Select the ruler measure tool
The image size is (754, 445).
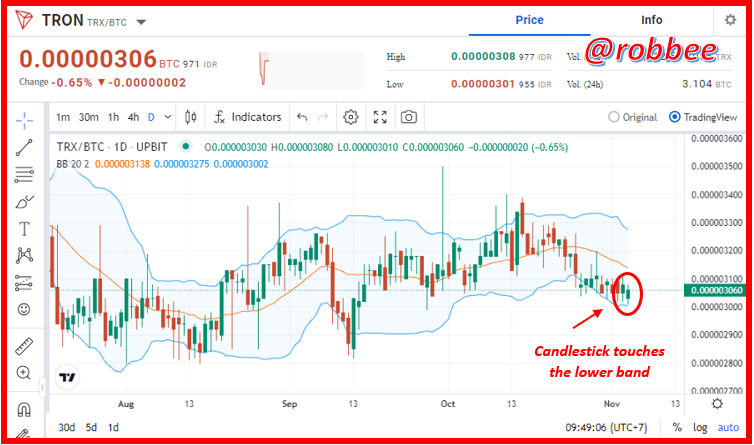[x=24, y=346]
